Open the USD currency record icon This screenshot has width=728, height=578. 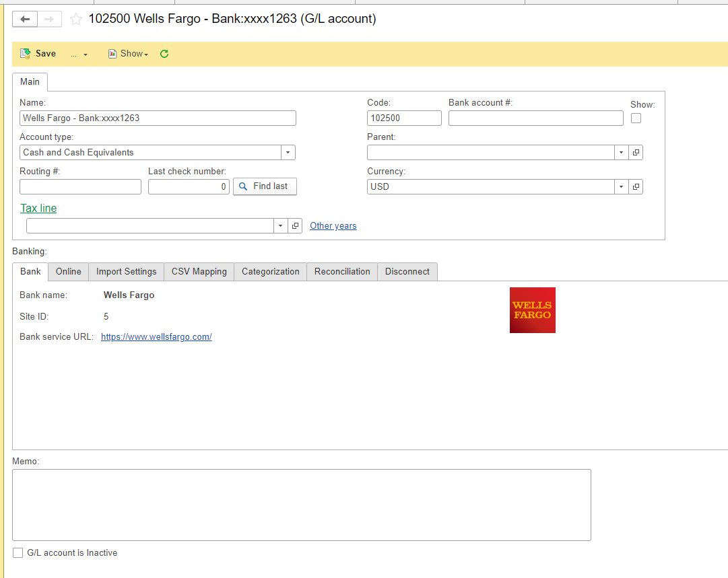pos(636,187)
